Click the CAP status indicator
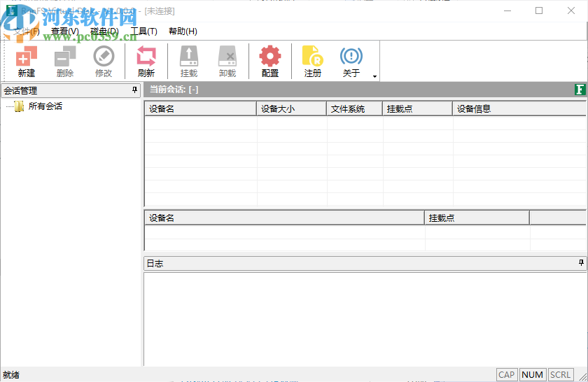The width and height of the screenshot is (588, 382). [x=507, y=374]
